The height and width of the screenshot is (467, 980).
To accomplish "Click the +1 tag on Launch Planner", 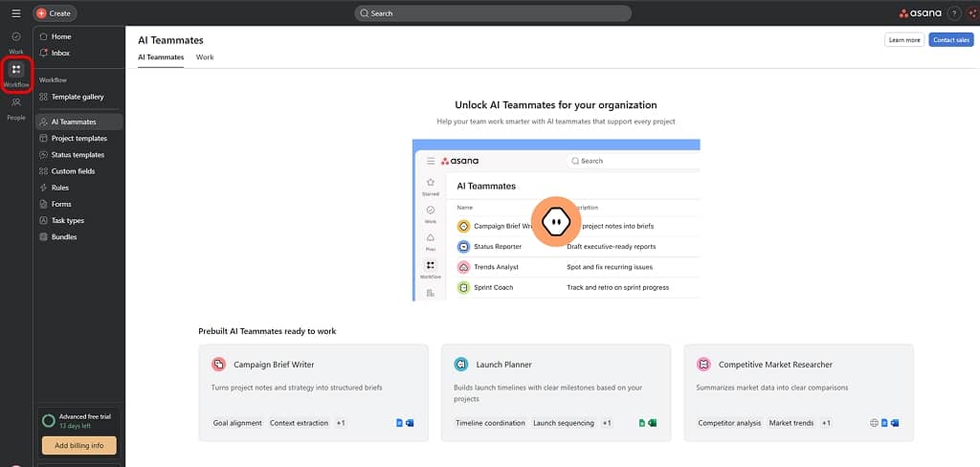I will (x=607, y=423).
